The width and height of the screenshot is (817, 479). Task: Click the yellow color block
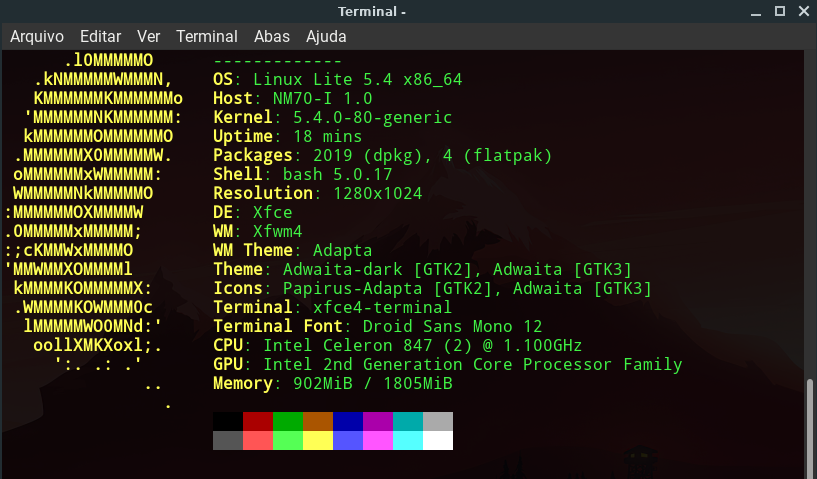point(318,440)
